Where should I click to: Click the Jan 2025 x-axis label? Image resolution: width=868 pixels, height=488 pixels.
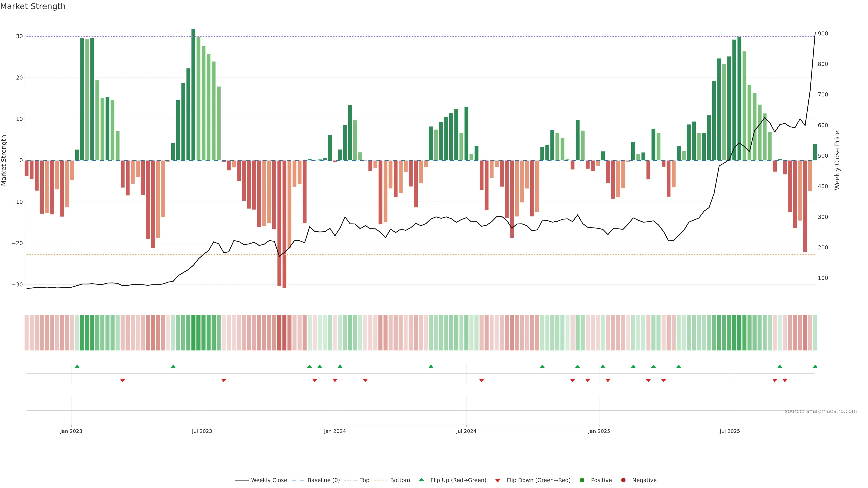[599, 431]
